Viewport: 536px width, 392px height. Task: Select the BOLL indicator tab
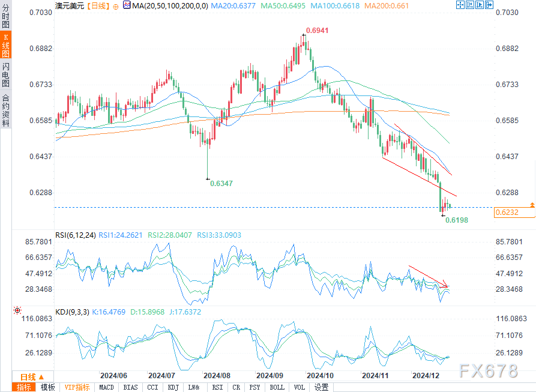(x=277, y=387)
